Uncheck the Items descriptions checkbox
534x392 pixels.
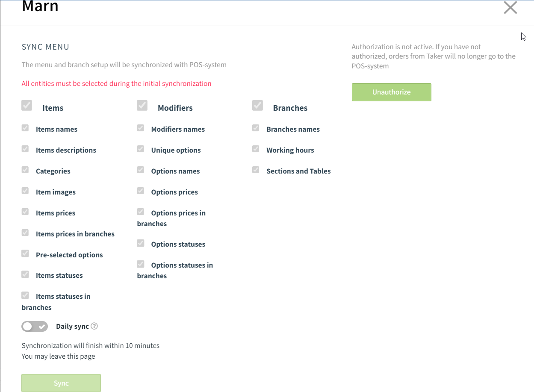coord(25,149)
